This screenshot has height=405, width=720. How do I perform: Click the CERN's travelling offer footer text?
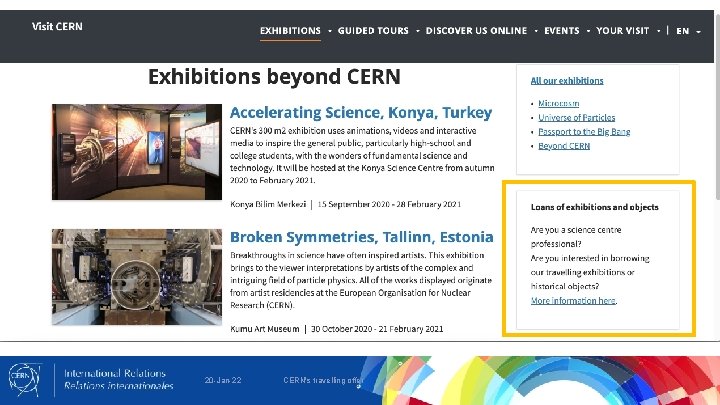pyautogui.click(x=324, y=380)
